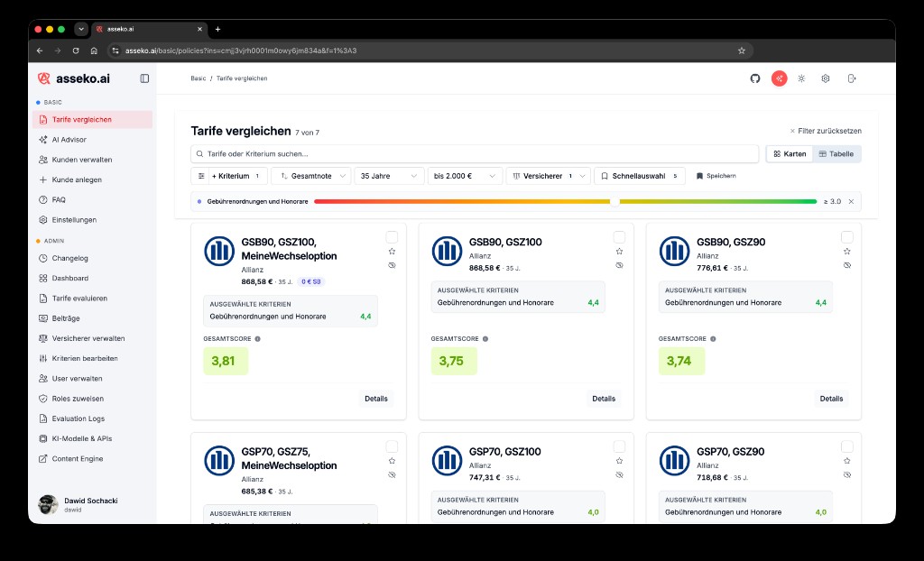Open a new browser tab
Screen dimensions: 924x561
tap(217, 29)
